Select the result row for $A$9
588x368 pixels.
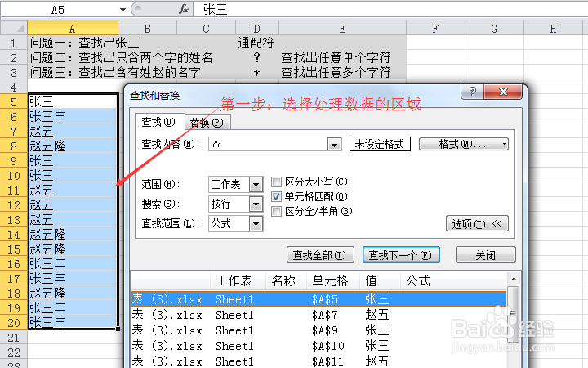click(318, 330)
